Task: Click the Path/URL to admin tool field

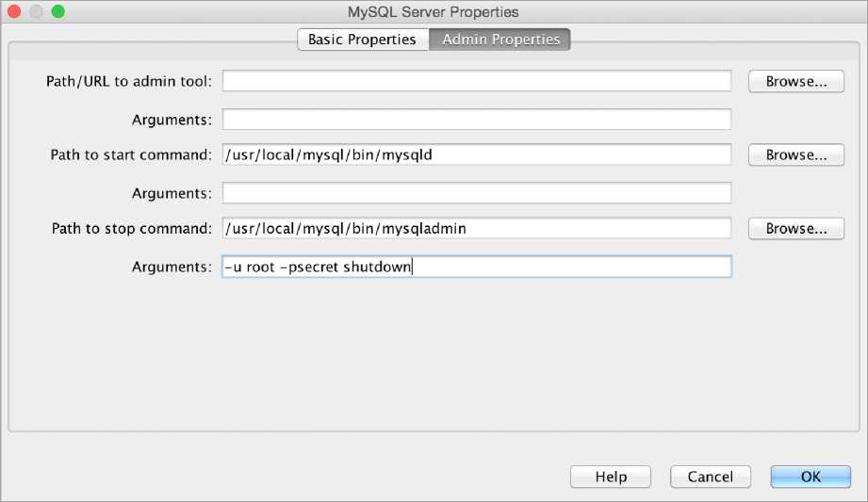Action: [476, 81]
